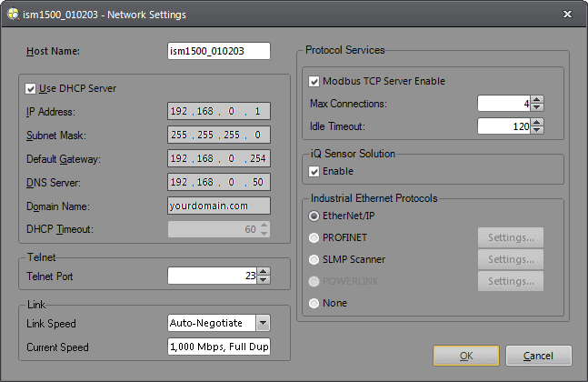Close the Network Settings dialog
This screenshot has height=382, width=588.
(567, 15)
